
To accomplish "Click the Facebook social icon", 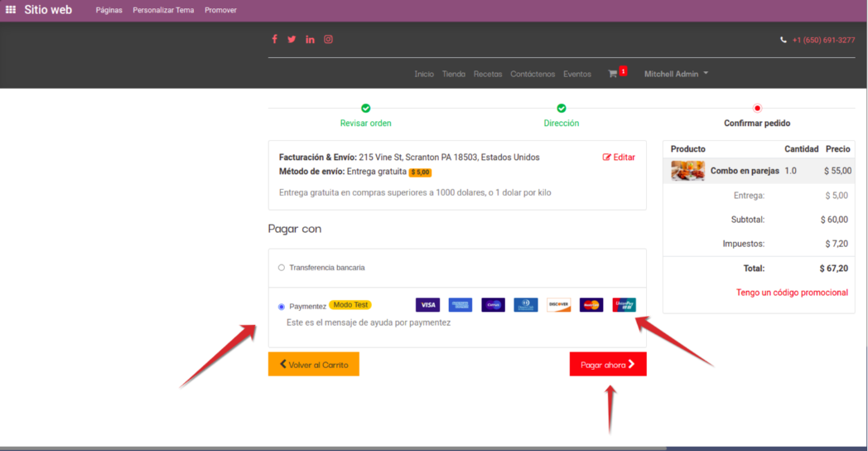I will tap(274, 39).
